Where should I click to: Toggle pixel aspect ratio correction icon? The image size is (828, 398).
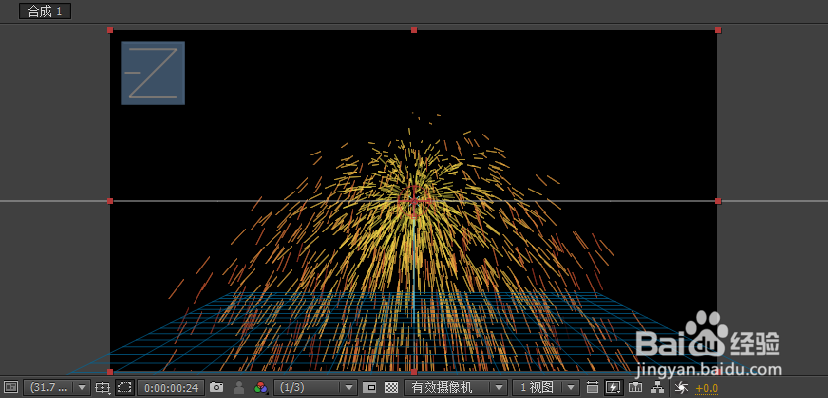coord(592,387)
